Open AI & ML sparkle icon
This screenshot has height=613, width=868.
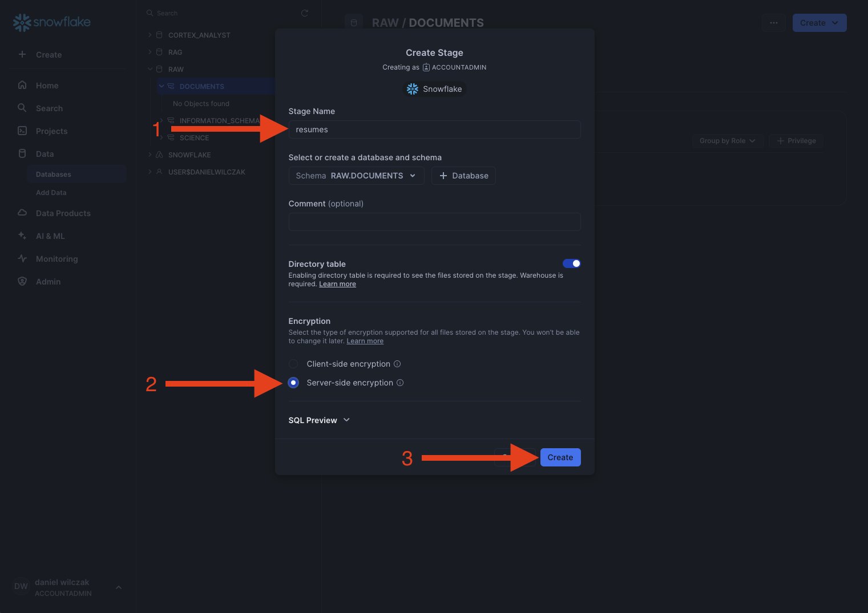coord(22,236)
